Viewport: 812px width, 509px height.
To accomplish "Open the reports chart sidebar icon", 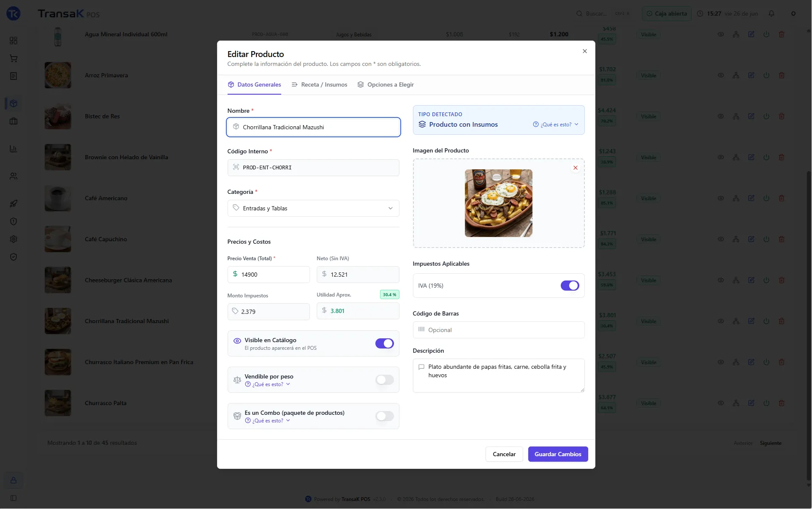I will (14, 149).
